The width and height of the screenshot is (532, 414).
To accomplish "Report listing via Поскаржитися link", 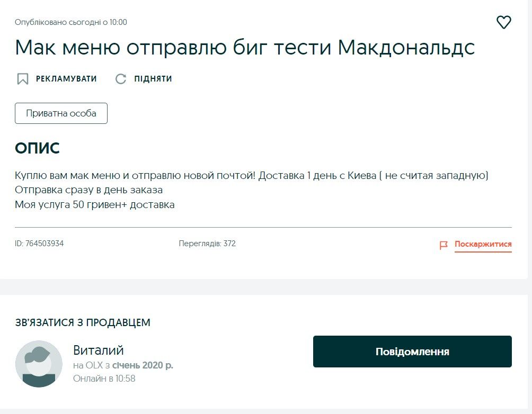I will click(x=483, y=245).
